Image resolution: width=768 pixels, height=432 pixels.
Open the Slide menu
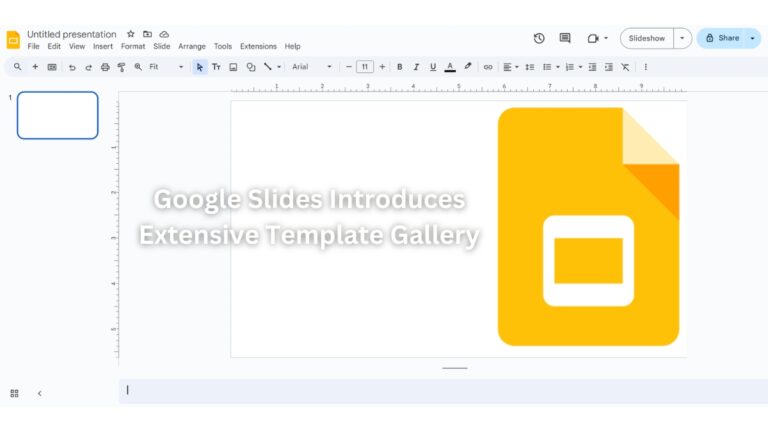click(x=162, y=47)
